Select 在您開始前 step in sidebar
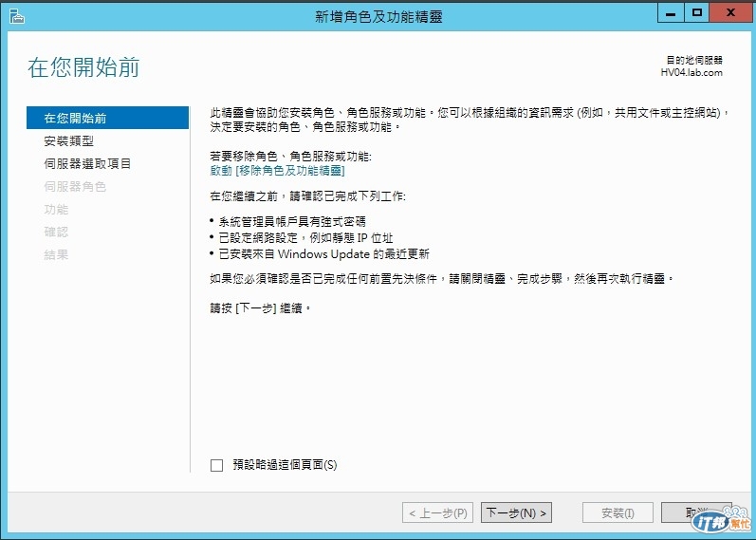Screen dimensions: 756x540 coord(107,119)
